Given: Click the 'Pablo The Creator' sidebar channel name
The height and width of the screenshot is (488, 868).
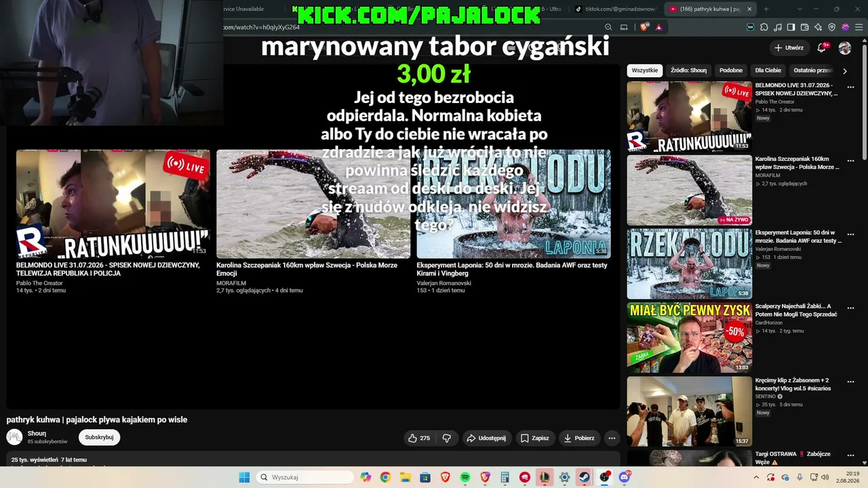Looking at the screenshot, I should click(775, 102).
